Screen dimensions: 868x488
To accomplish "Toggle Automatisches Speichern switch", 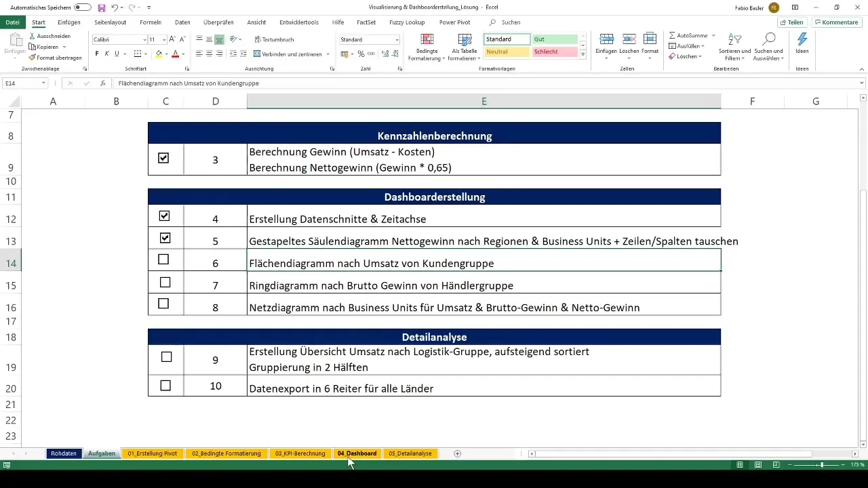I will click(83, 7).
